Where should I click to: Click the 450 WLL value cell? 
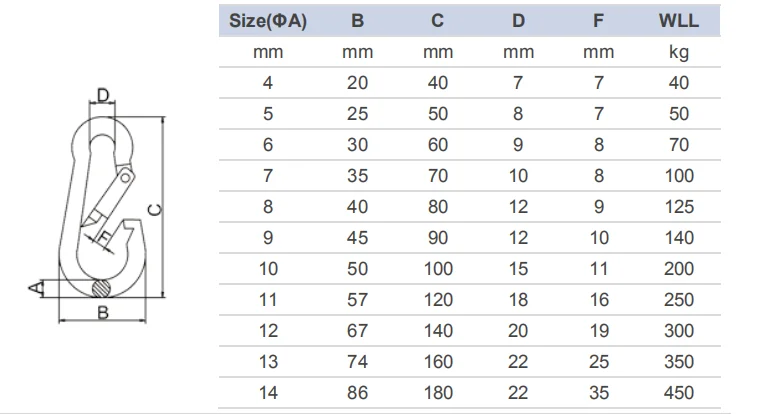pyautogui.click(x=679, y=394)
